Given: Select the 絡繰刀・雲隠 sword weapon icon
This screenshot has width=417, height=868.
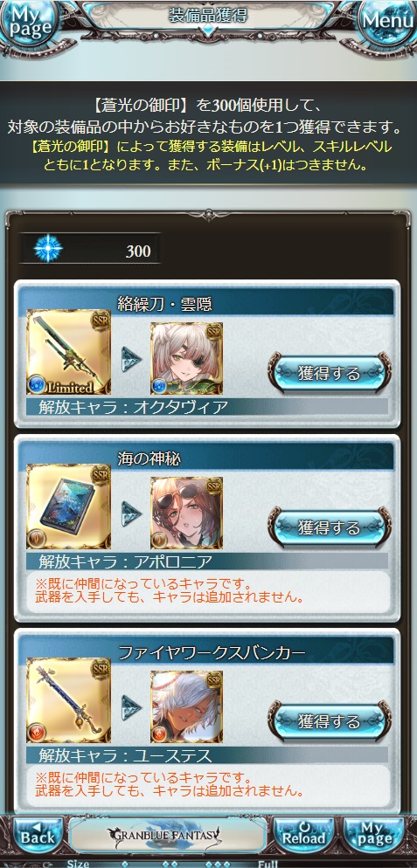Looking at the screenshot, I should (x=68, y=352).
